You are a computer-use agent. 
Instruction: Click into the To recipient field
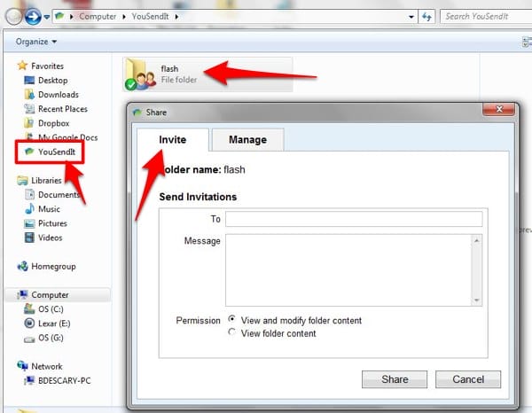(x=353, y=219)
